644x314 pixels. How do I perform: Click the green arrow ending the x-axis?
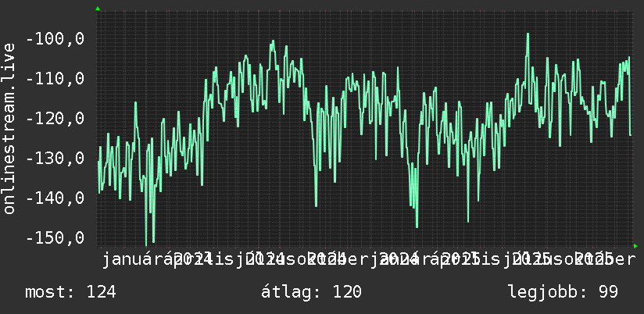[x=635, y=246]
